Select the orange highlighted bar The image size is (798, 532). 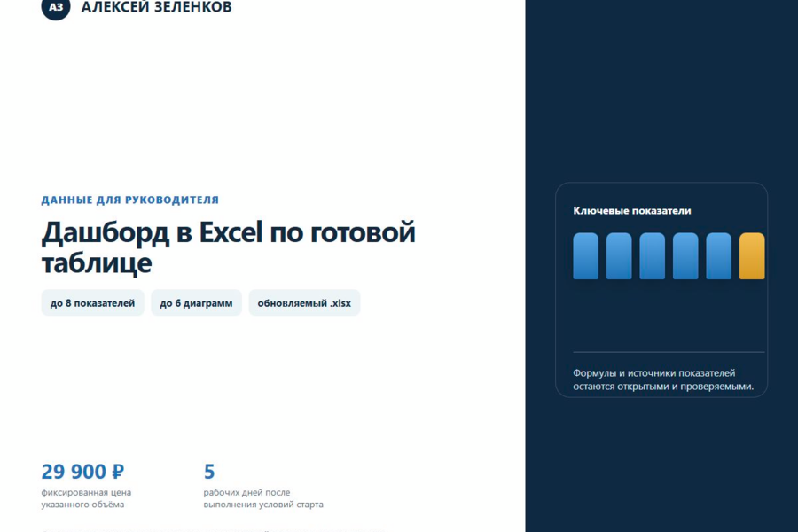pyautogui.click(x=752, y=256)
